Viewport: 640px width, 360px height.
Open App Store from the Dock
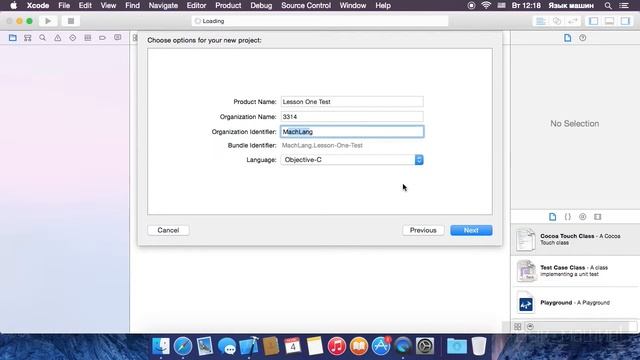point(381,346)
